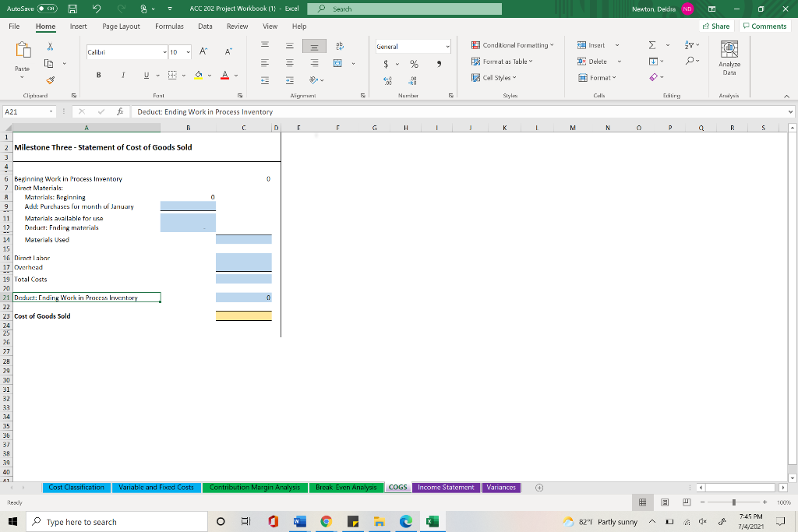Open the Comments pane button
Viewport: 798px width, 532px height.
click(x=765, y=26)
